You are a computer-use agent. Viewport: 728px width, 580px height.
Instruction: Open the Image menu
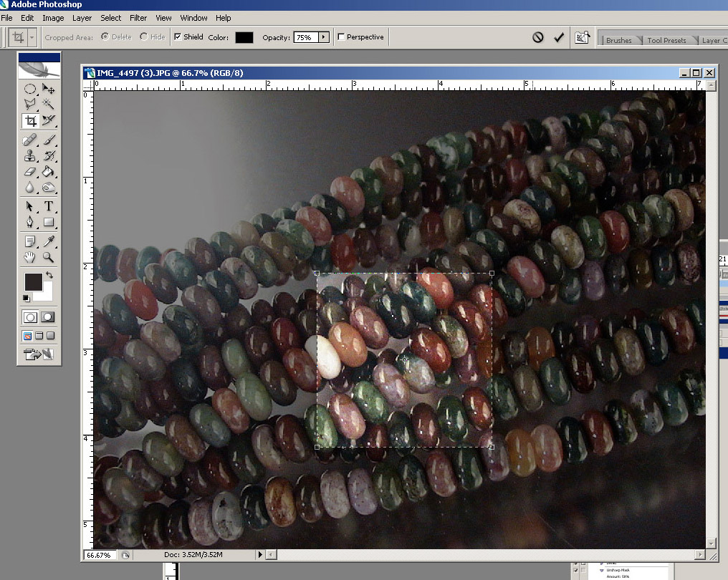[x=53, y=18]
